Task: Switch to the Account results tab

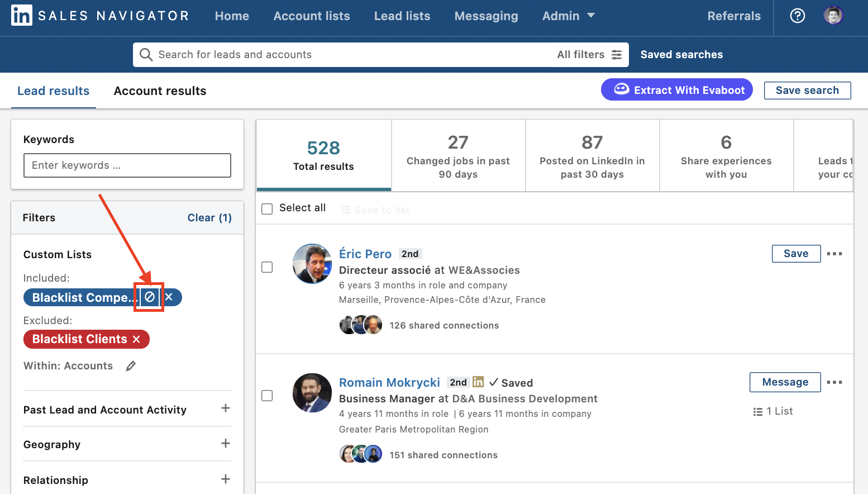Action: [160, 91]
